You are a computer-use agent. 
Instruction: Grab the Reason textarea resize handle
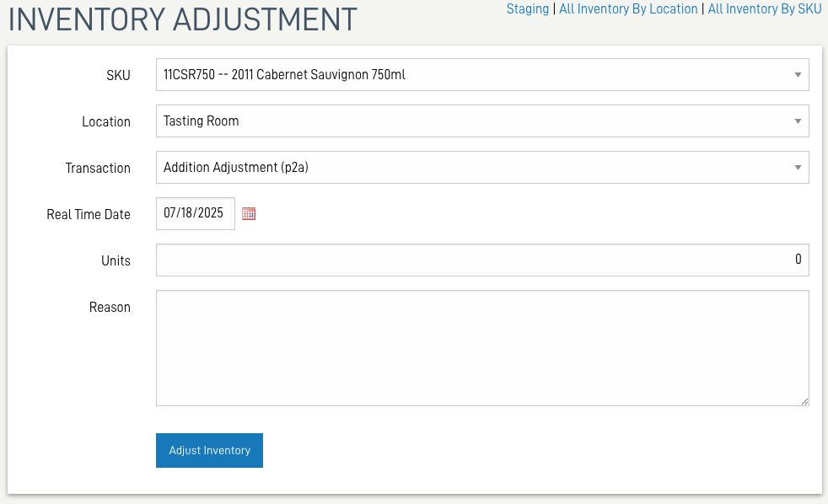804,402
